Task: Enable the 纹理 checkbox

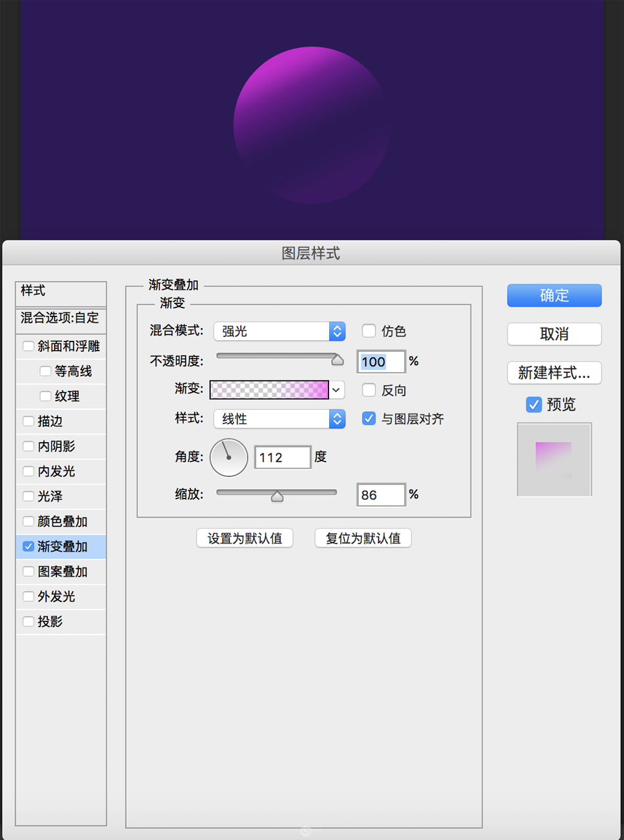Action: click(x=45, y=396)
